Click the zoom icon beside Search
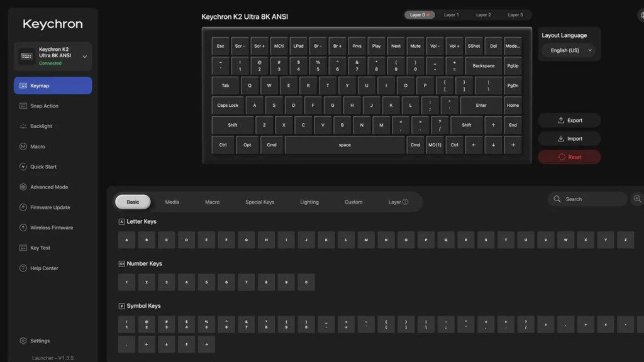The height and width of the screenshot is (362, 644). pyautogui.click(x=638, y=199)
